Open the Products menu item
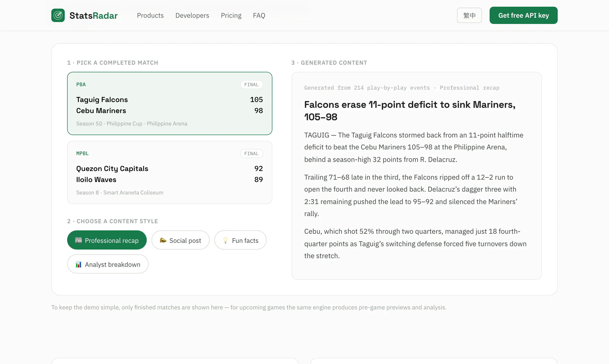The width and height of the screenshot is (609, 364). tap(150, 16)
